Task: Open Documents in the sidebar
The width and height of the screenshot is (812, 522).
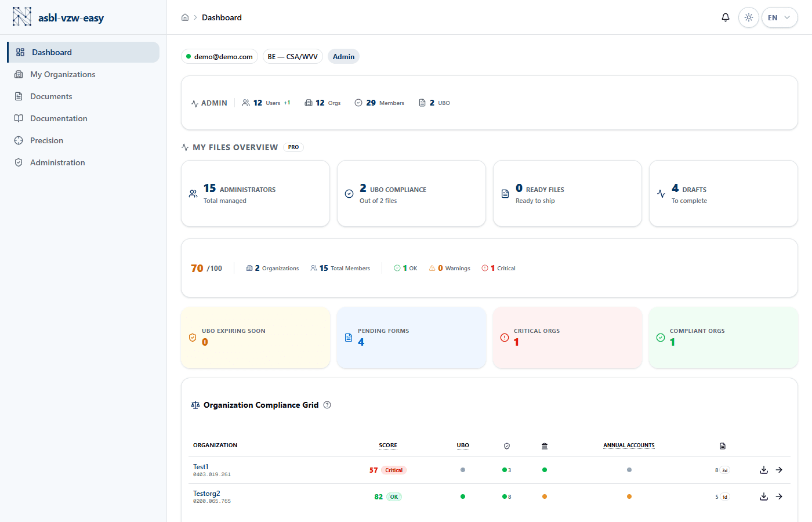Action: pyautogui.click(x=84, y=96)
